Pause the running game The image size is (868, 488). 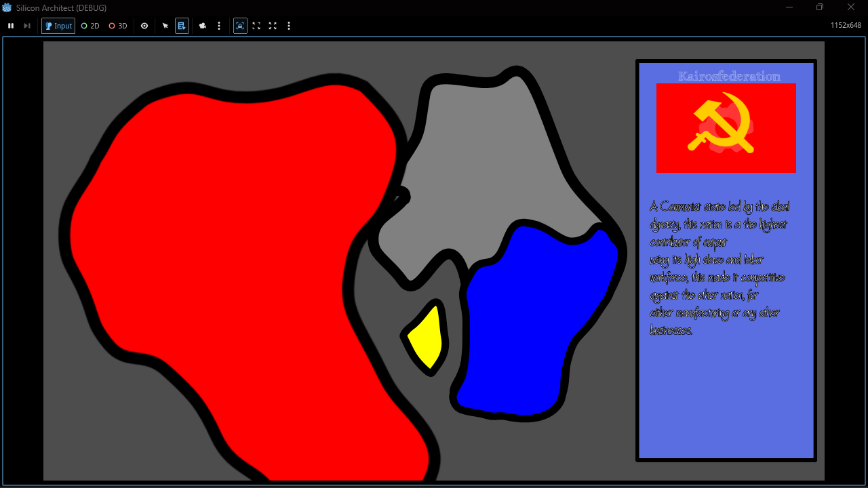click(11, 26)
